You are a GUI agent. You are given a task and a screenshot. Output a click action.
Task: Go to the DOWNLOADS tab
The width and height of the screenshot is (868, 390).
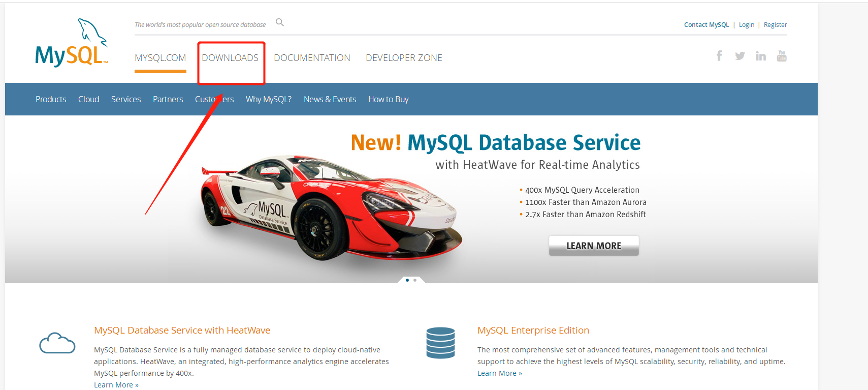click(x=230, y=58)
